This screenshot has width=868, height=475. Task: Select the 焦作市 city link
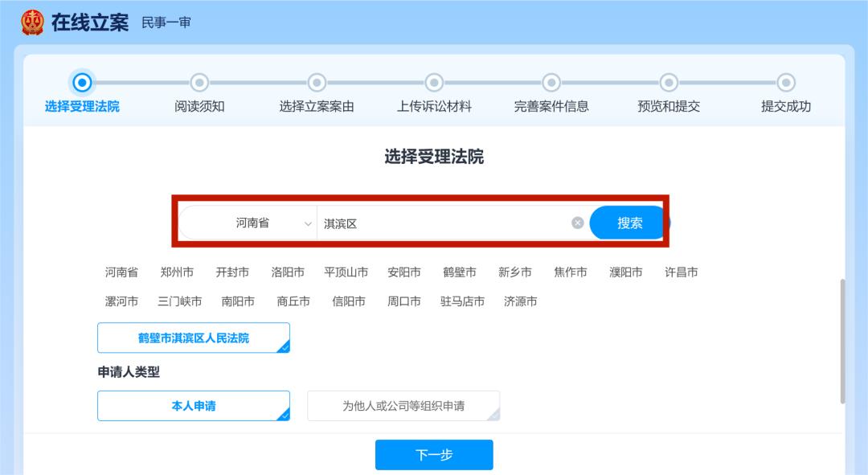pyautogui.click(x=570, y=272)
